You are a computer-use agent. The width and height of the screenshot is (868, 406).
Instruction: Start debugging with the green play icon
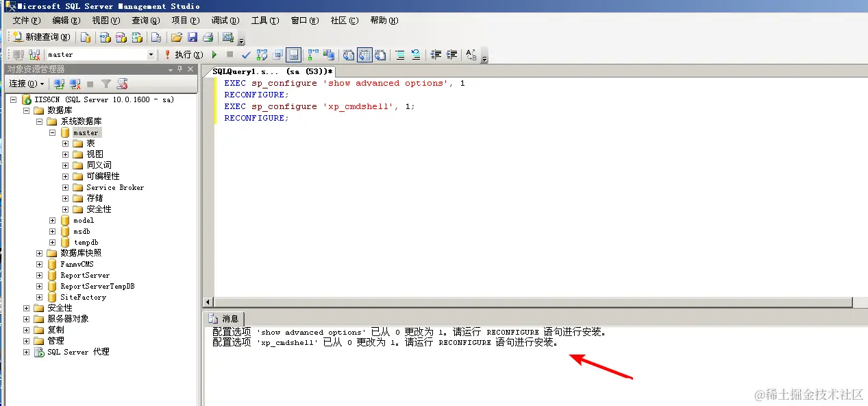pos(214,54)
